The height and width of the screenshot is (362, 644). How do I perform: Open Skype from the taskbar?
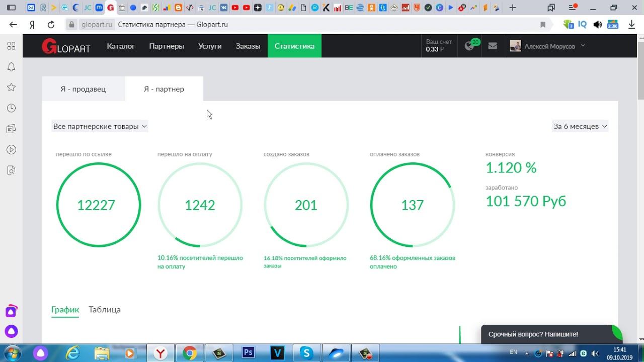pos(306,353)
